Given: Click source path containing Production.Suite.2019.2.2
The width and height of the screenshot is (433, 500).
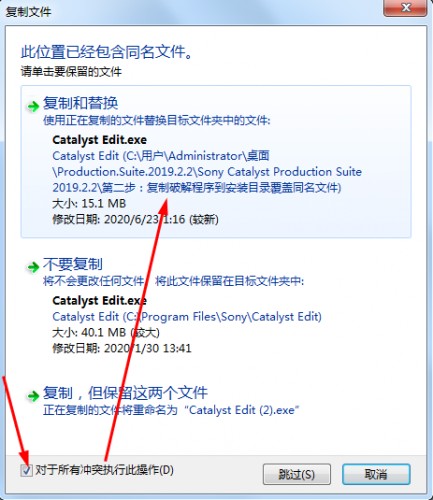Looking at the screenshot, I should coord(207,172).
